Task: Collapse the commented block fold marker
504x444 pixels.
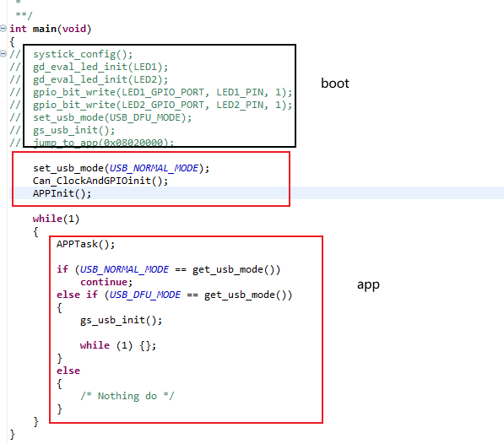Action: 3,54
